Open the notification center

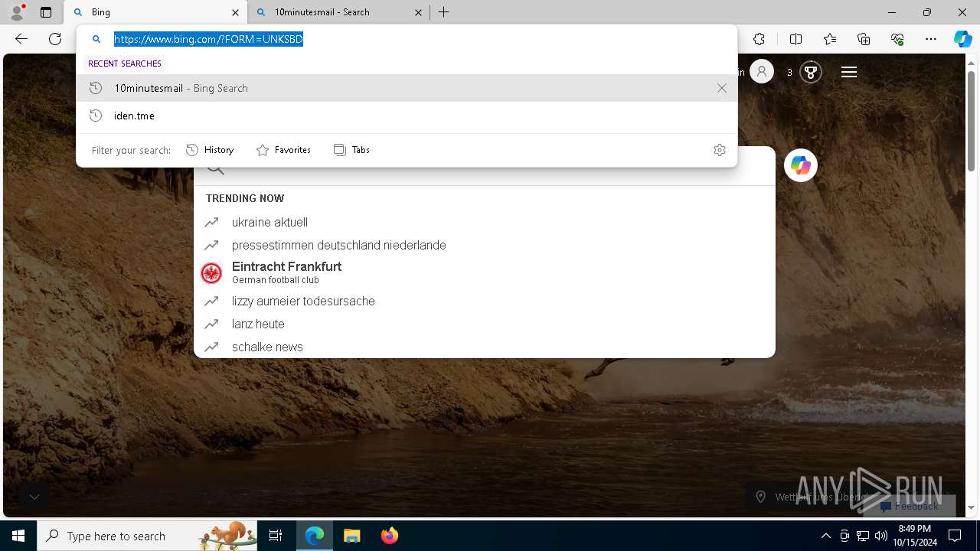955,536
